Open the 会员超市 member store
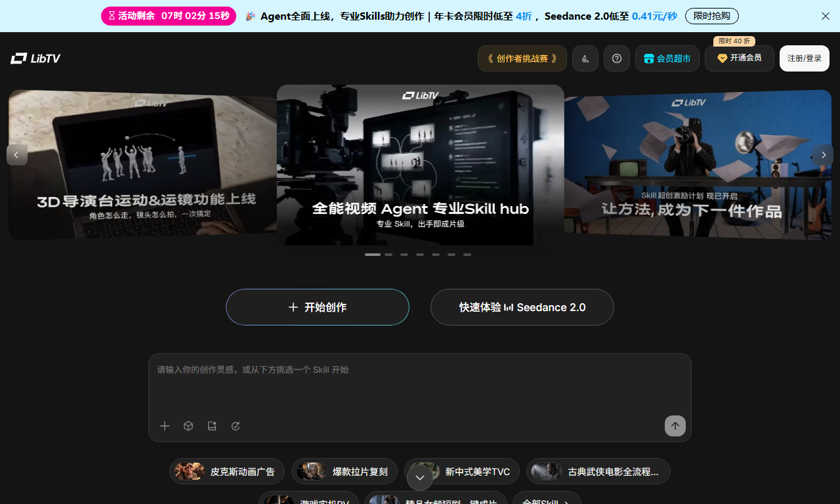This screenshot has width=840, height=504. (667, 58)
